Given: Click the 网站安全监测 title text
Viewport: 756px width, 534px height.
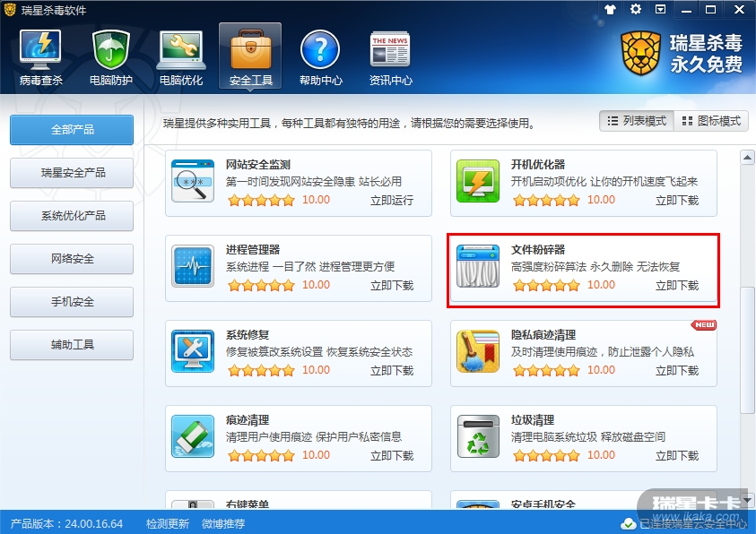Looking at the screenshot, I should 258,165.
